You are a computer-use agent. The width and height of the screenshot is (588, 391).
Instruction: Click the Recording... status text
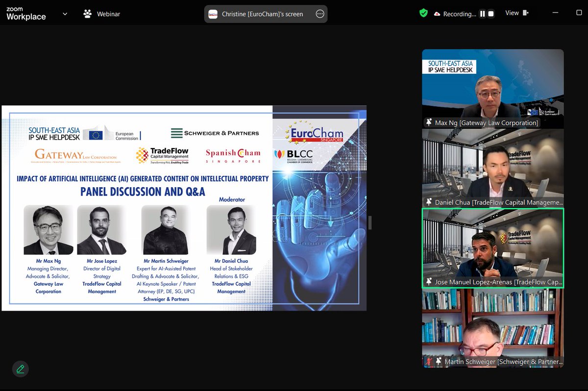click(460, 14)
